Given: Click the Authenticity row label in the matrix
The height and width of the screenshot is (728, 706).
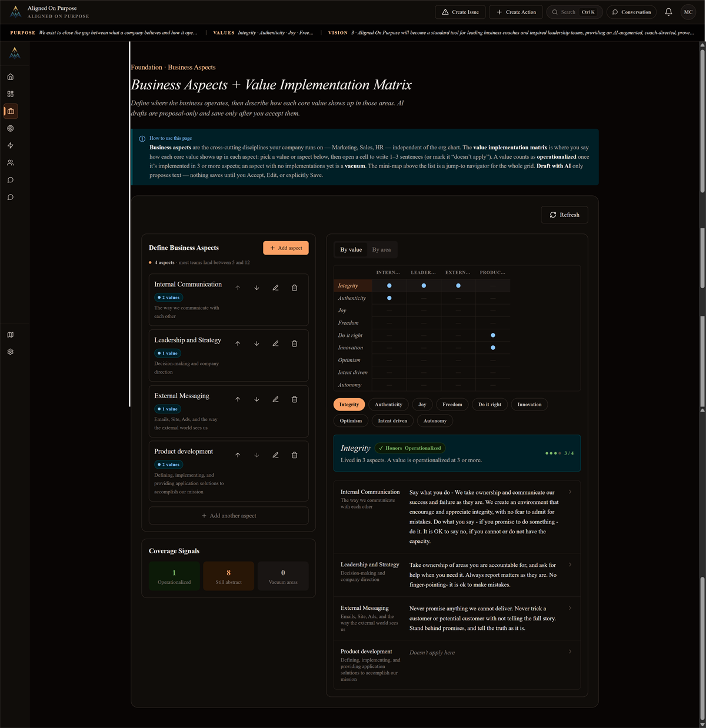Looking at the screenshot, I should coord(352,298).
